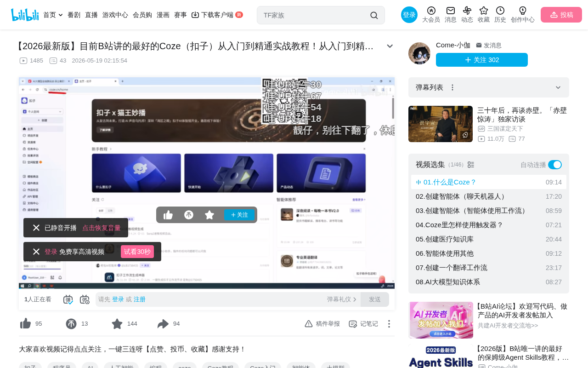Click the coin icon overlay on video
Screen dimensions: 588x368
click(x=189, y=215)
